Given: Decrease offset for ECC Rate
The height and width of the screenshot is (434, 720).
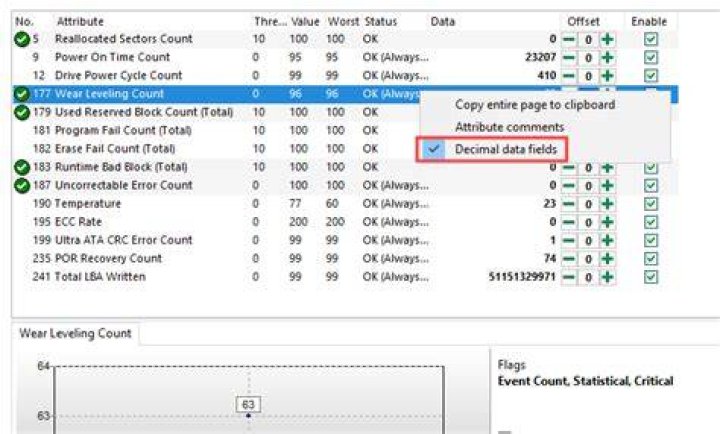Looking at the screenshot, I should (568, 222).
